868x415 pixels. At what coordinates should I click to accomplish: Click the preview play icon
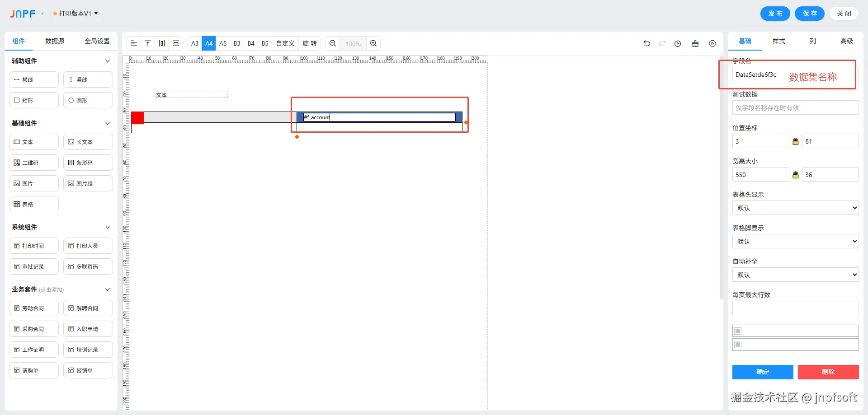pyautogui.click(x=712, y=43)
